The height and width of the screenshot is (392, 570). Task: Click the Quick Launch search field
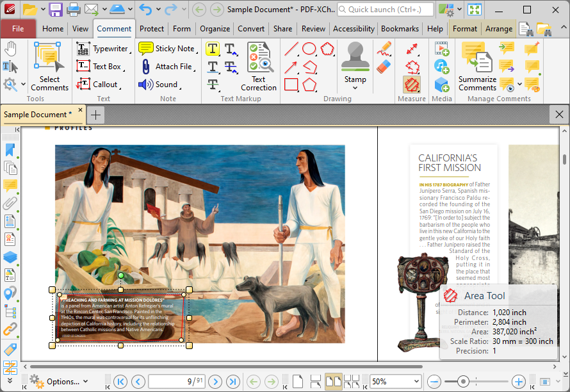pyautogui.click(x=386, y=10)
